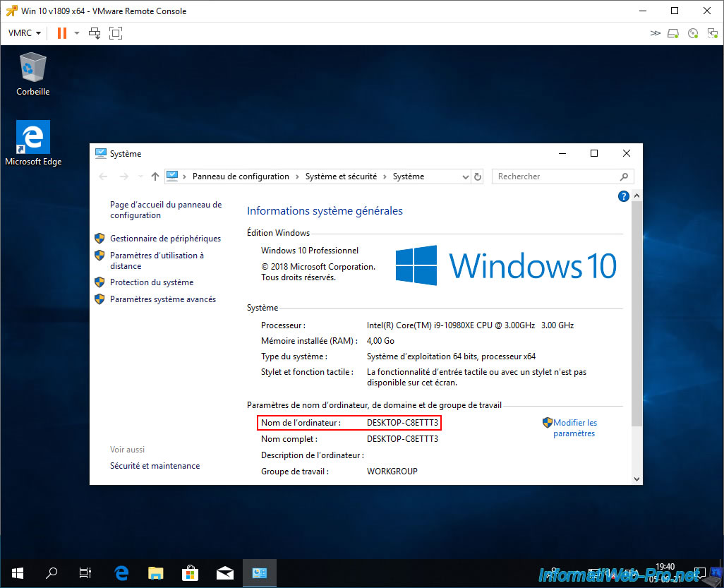Click the scrollbar up arrow
The width and height of the screenshot is (724, 588).
[636, 196]
